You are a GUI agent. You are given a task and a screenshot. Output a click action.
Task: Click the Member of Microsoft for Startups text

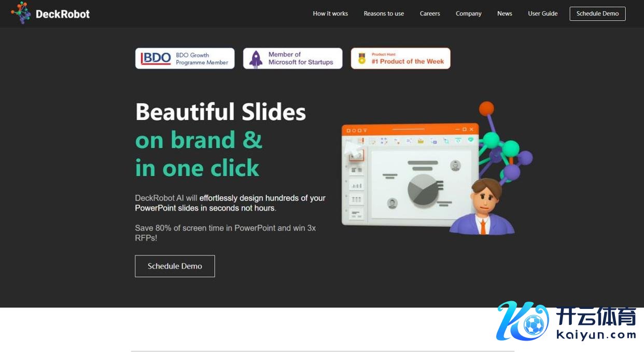tap(301, 58)
